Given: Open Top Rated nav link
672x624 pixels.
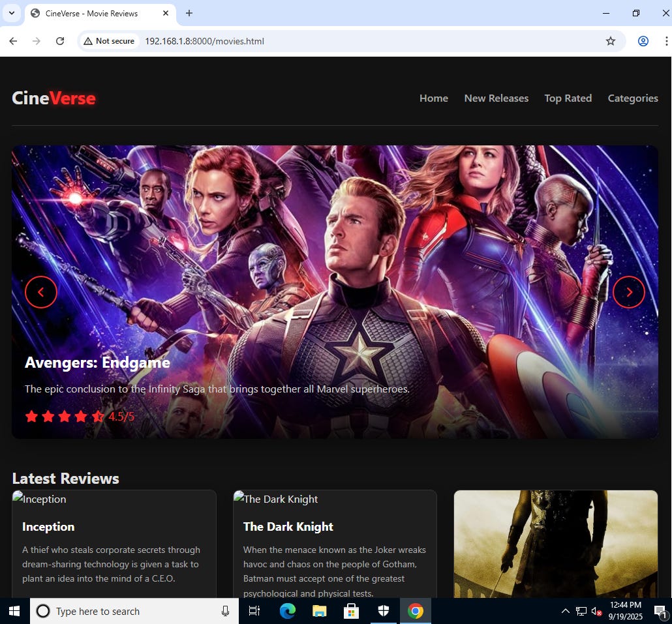Looking at the screenshot, I should 568,98.
